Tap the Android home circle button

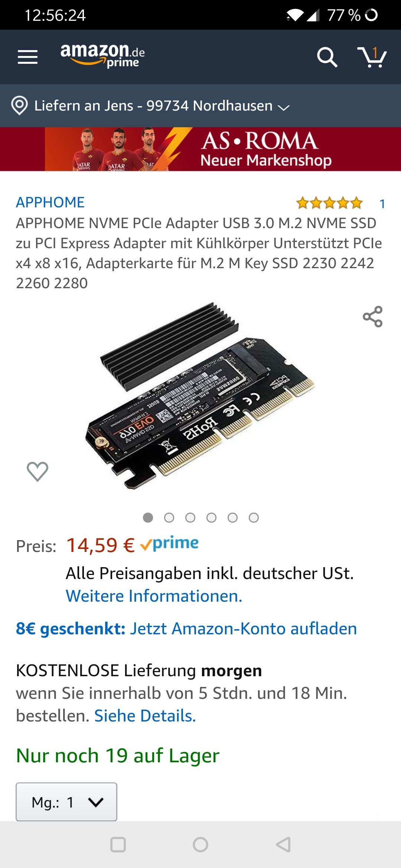tap(200, 845)
